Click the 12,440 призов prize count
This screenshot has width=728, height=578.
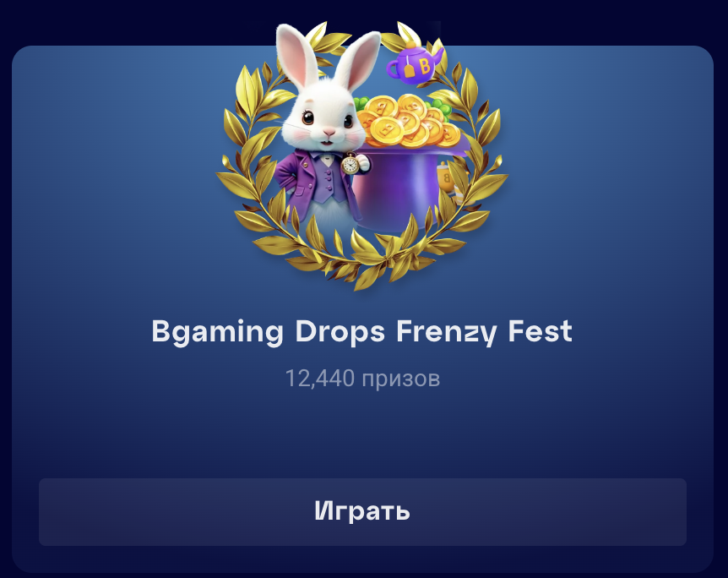click(x=362, y=379)
